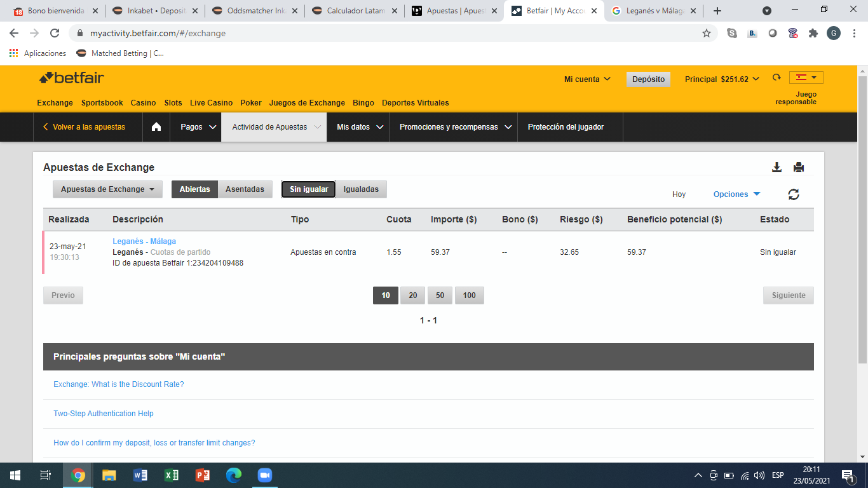Click Volver a las apuestas
Image resolution: width=868 pixels, height=488 pixels.
pos(84,127)
